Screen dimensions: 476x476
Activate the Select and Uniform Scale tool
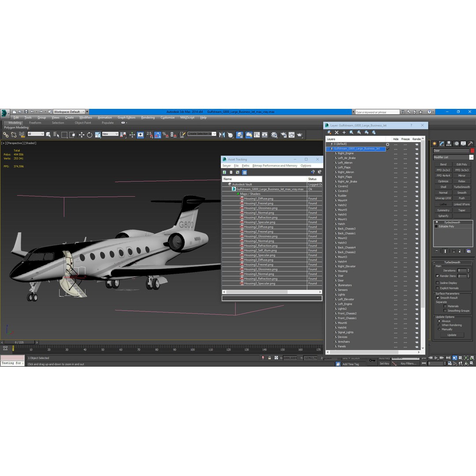click(97, 135)
